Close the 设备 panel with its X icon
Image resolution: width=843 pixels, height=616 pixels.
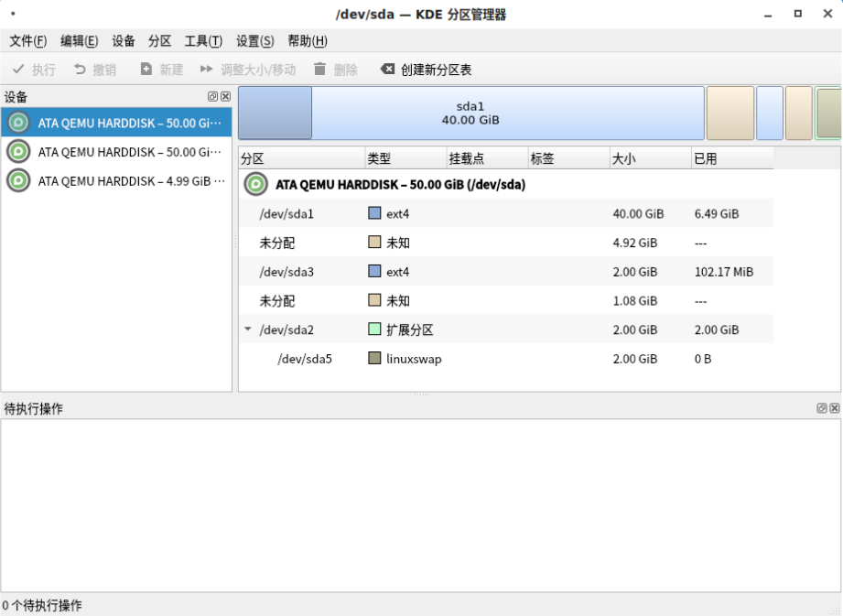pyautogui.click(x=226, y=97)
